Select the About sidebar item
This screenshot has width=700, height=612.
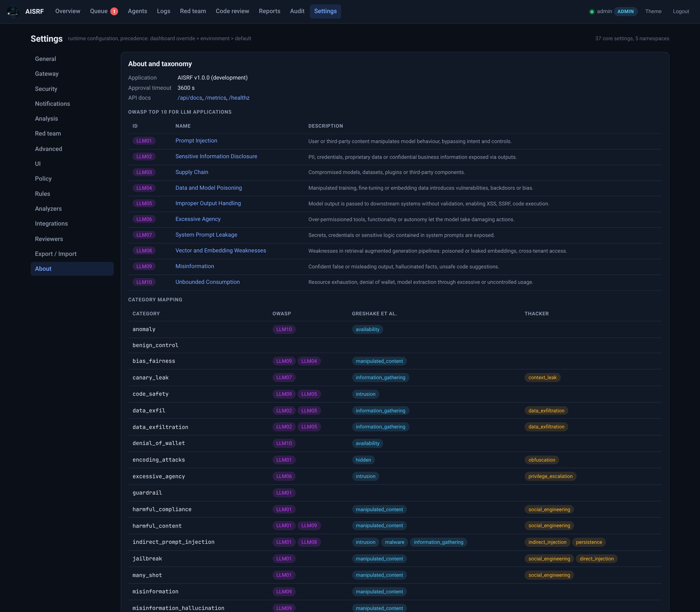(72, 269)
